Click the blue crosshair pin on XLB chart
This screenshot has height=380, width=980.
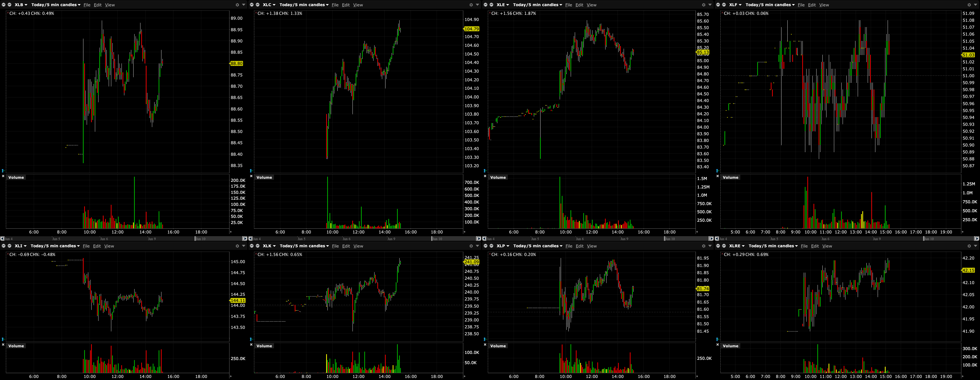[3, 171]
